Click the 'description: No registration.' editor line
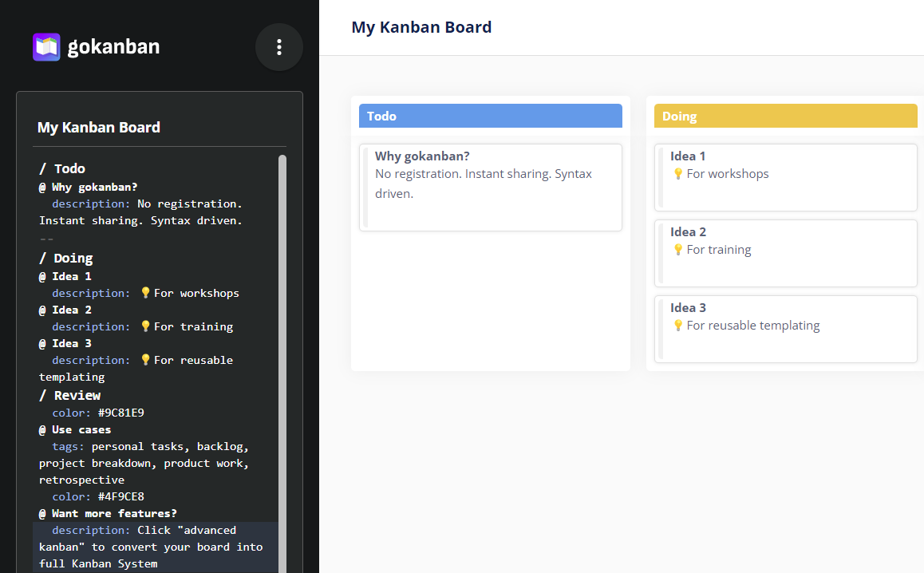 [141, 212]
